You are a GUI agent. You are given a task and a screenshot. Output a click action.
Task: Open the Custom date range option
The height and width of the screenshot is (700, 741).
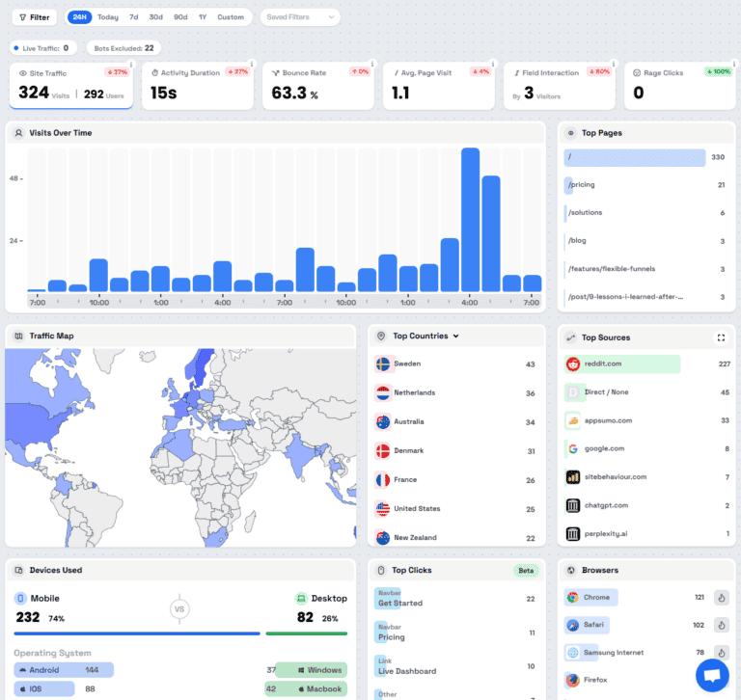[231, 17]
